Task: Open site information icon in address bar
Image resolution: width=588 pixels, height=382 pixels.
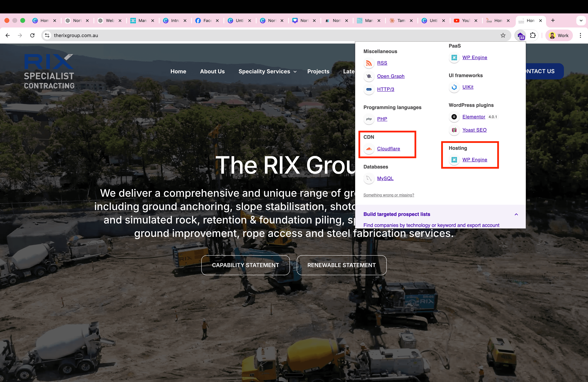Action: pos(47,36)
